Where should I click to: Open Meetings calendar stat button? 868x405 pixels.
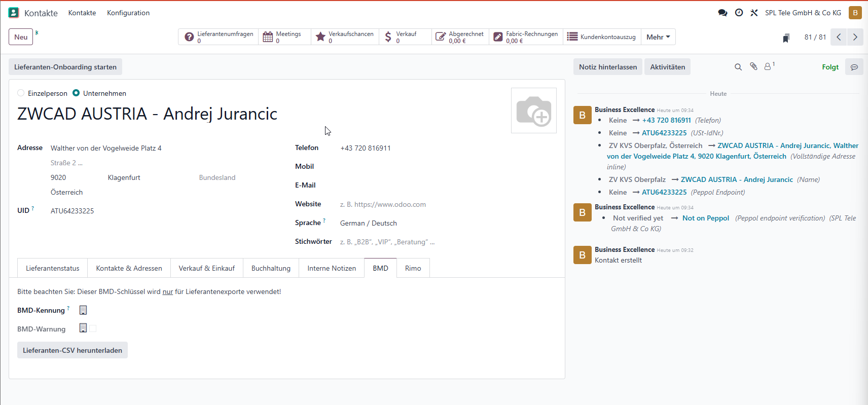coord(285,37)
